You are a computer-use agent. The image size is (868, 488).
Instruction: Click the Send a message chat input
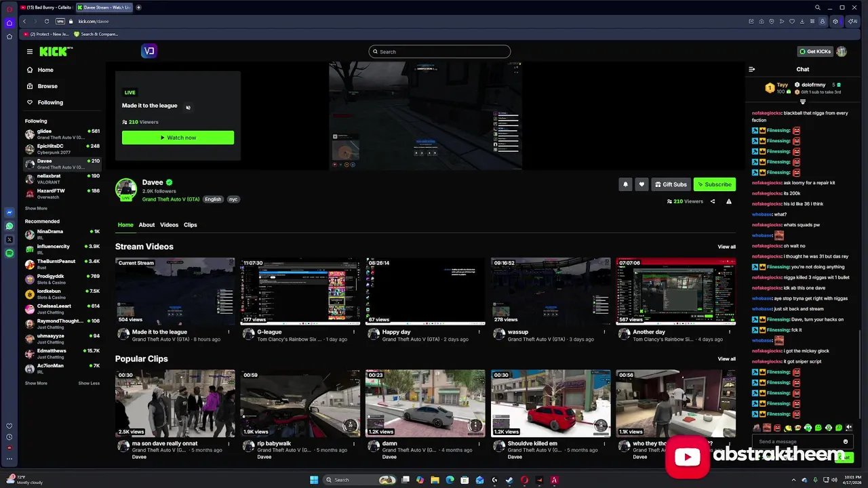pos(797,442)
